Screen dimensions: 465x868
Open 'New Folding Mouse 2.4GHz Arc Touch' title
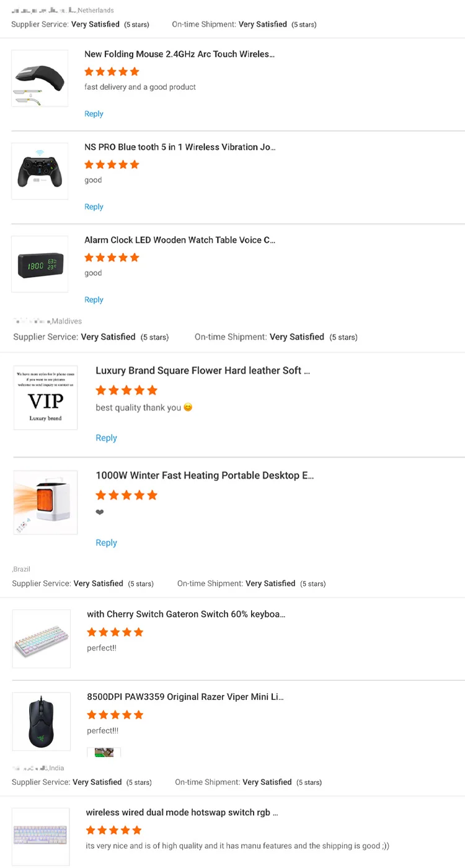(179, 55)
